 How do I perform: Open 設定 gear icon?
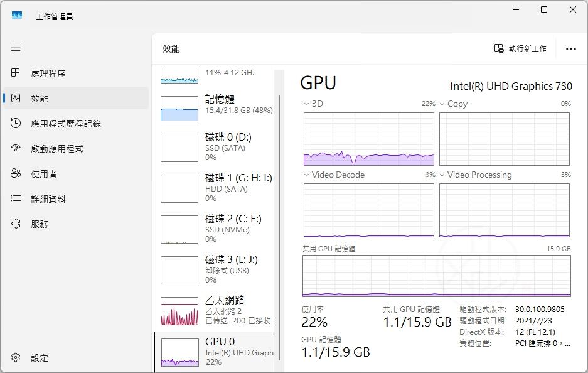coord(16,357)
